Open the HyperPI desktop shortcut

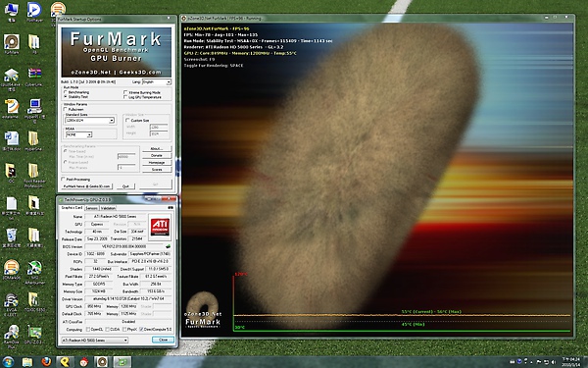pos(34,111)
